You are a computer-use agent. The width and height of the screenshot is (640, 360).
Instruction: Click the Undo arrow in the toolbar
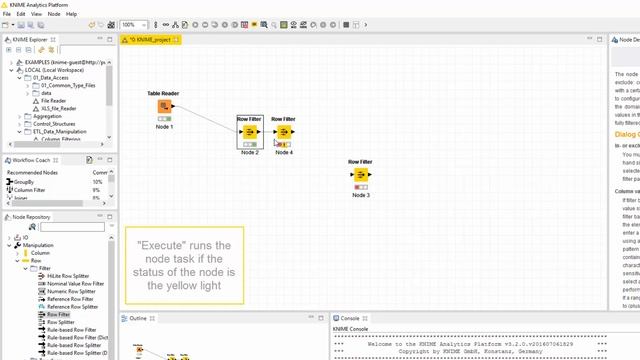pyautogui.click(x=92, y=25)
